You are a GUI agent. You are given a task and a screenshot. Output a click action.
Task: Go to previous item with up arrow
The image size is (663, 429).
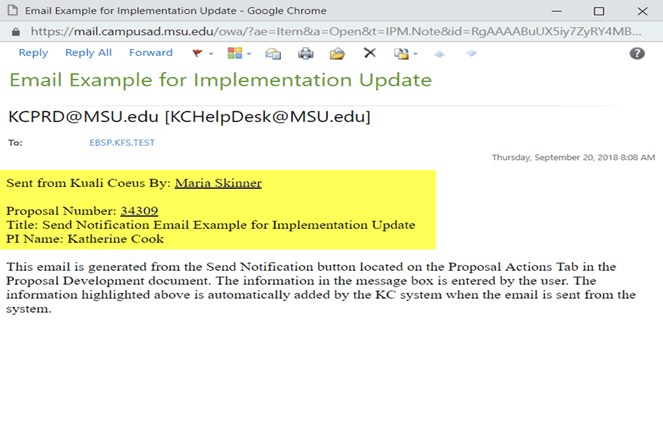(439, 54)
